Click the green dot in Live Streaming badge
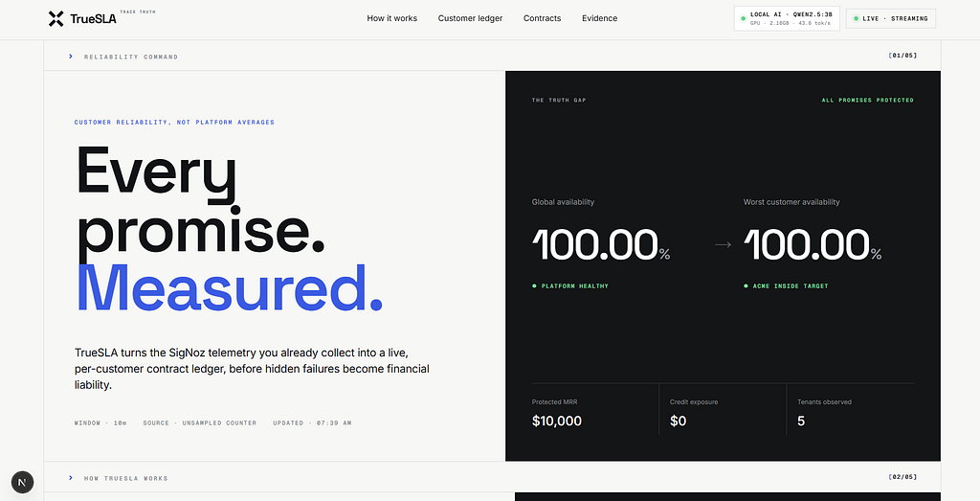 (856, 19)
